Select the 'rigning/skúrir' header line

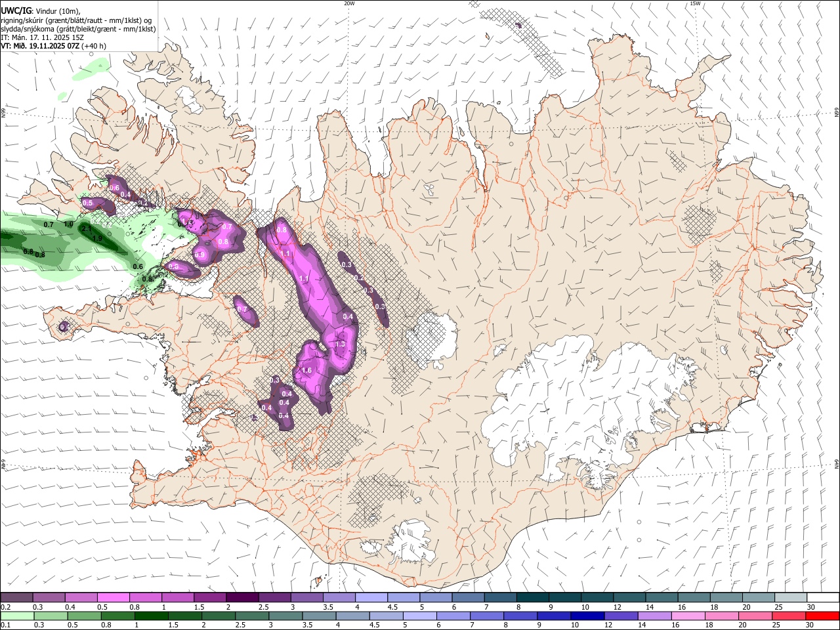tap(76, 20)
